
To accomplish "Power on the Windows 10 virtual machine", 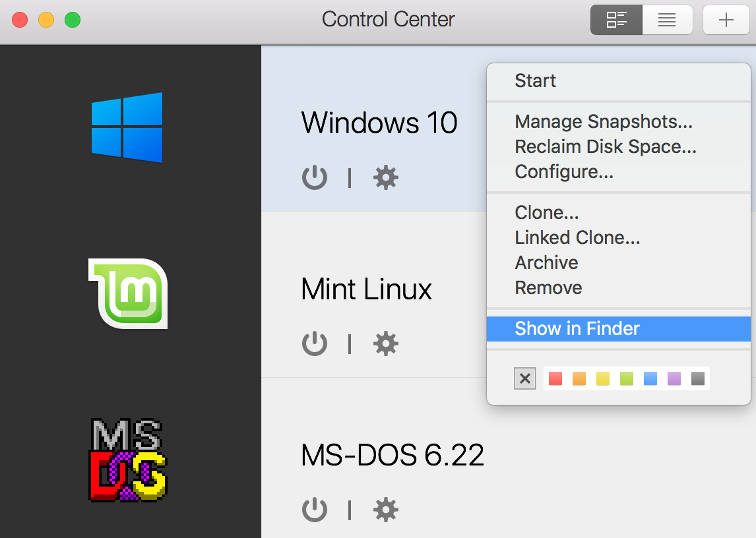I will (x=315, y=177).
